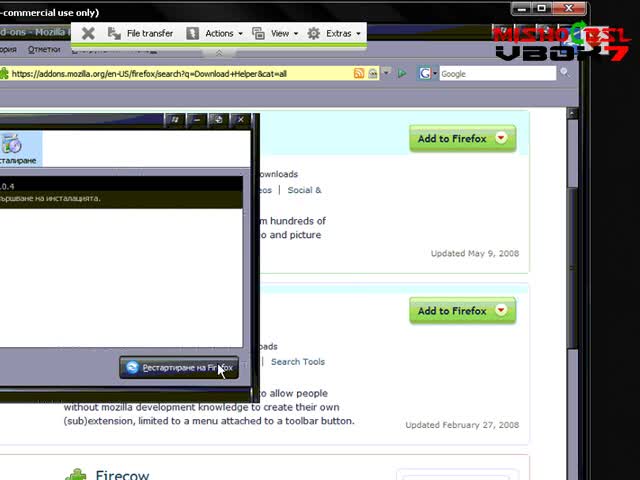Open the Actions menu
The height and width of the screenshot is (480, 640).
(214, 33)
